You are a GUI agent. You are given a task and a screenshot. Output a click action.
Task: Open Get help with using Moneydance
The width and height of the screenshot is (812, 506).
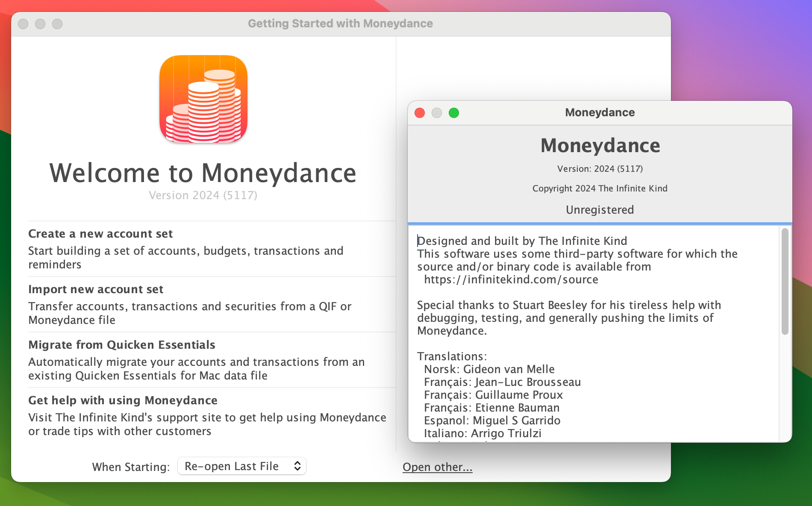pyautogui.click(x=123, y=400)
